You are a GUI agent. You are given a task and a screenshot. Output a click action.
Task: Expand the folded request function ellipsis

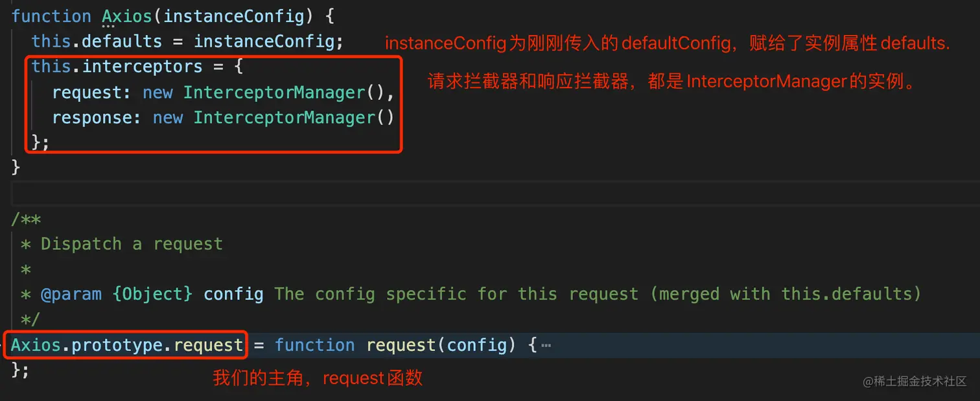(x=546, y=345)
